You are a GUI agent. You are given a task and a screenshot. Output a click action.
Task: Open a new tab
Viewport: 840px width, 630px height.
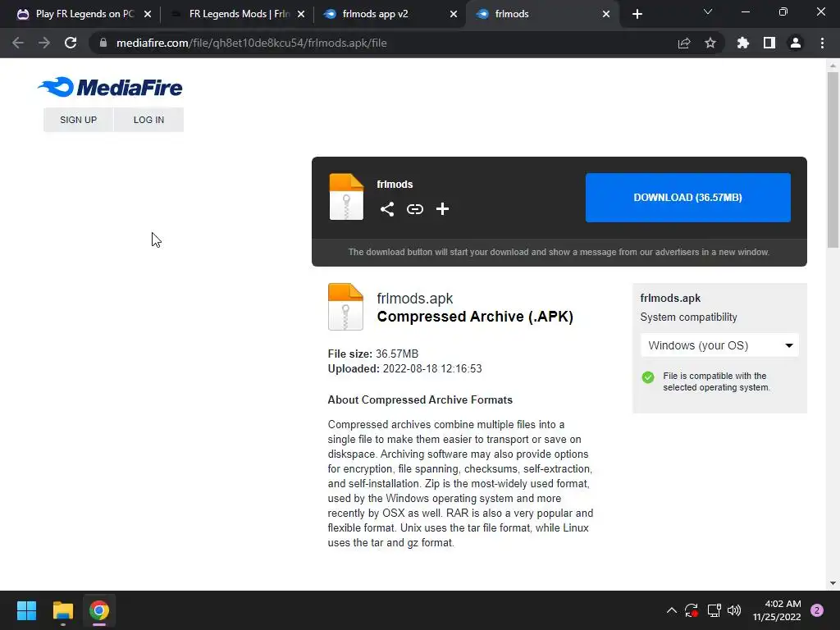pyautogui.click(x=637, y=14)
